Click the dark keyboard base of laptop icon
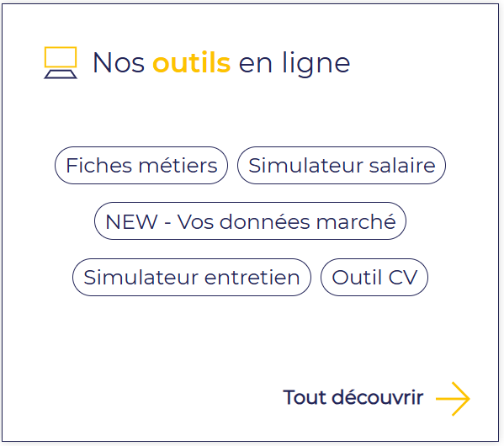Image resolution: width=504 pixels, height=446 pixels. [x=61, y=74]
